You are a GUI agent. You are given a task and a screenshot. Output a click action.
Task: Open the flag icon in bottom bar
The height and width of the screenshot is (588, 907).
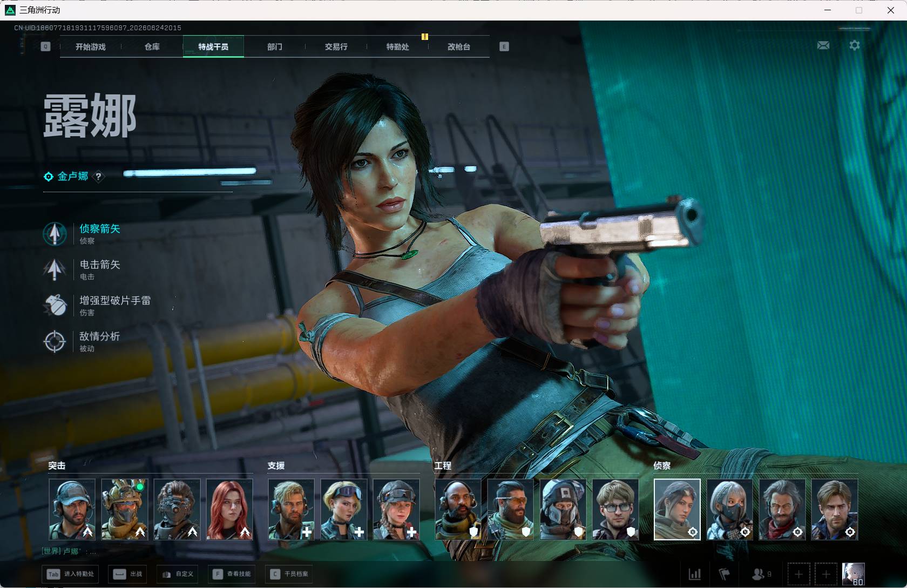pyautogui.click(x=724, y=574)
